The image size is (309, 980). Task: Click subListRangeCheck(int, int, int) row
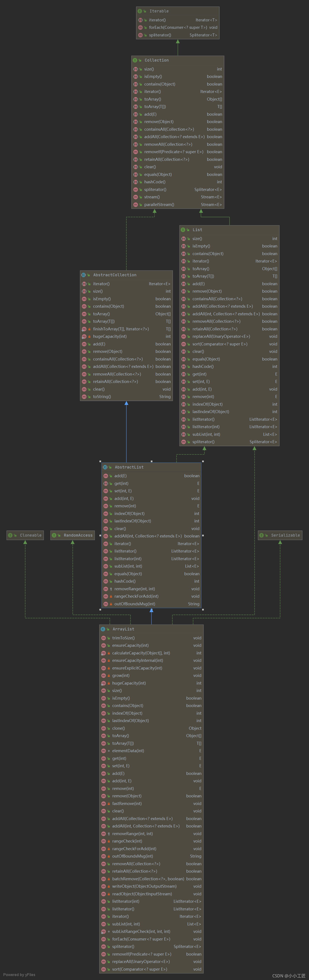(151, 932)
